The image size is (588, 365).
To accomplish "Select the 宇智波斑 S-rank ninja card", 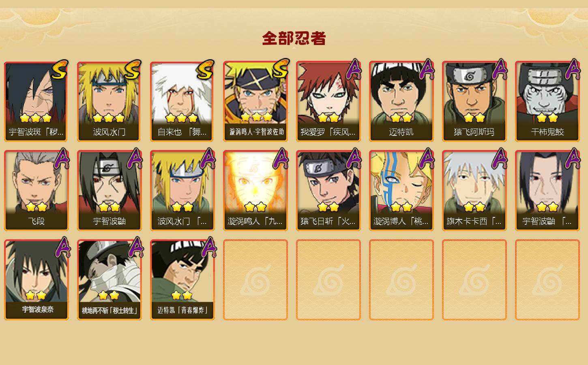I will point(36,101).
